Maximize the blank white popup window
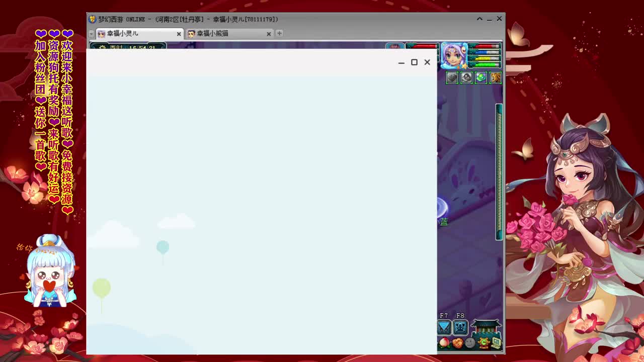The width and height of the screenshot is (644, 362). [x=414, y=62]
